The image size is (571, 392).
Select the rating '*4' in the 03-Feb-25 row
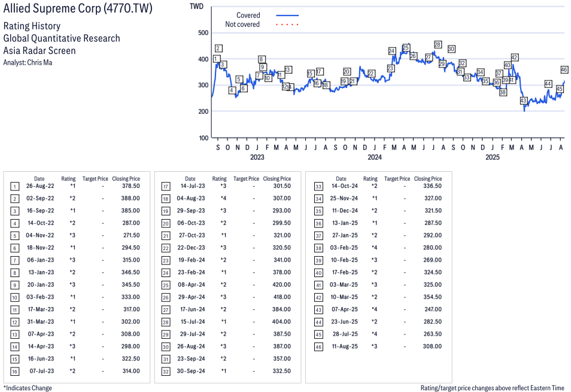374,248
